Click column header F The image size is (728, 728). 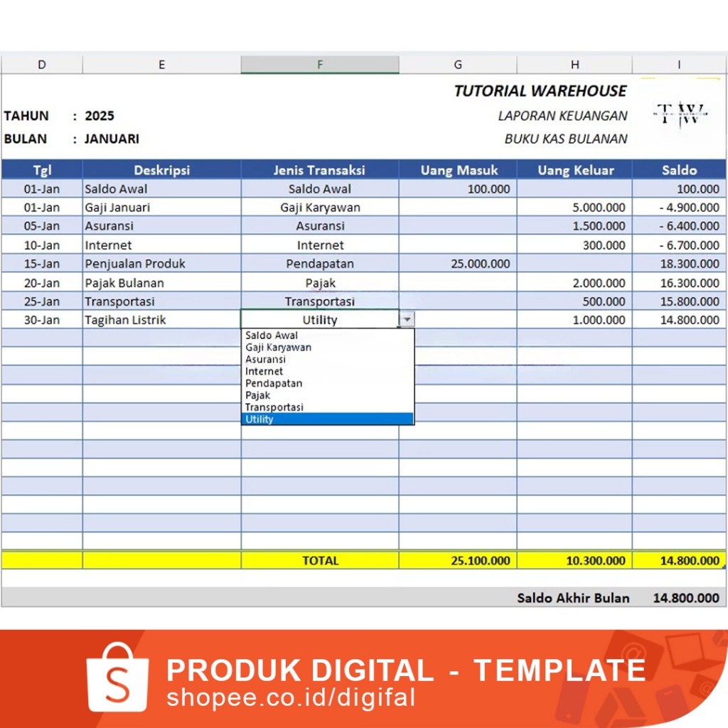click(320, 64)
